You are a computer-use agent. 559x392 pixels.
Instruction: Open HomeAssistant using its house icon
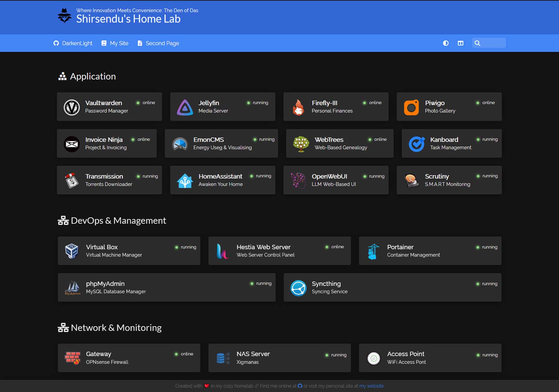185,180
